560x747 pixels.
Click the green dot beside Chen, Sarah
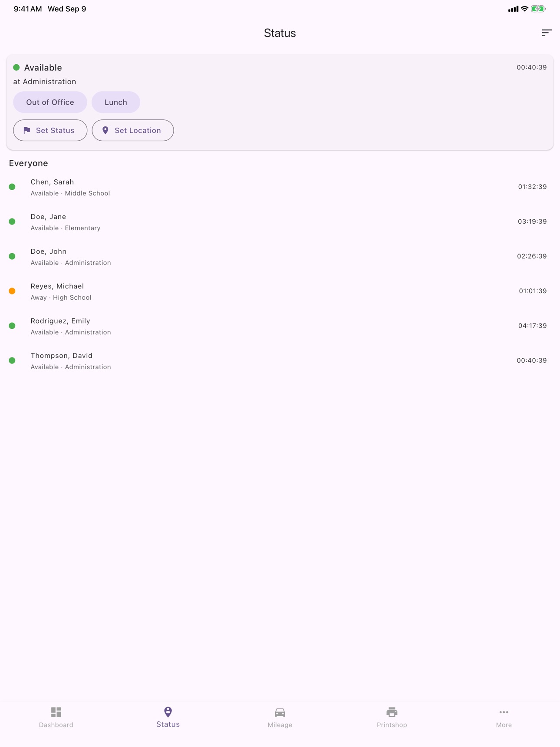pos(12,187)
